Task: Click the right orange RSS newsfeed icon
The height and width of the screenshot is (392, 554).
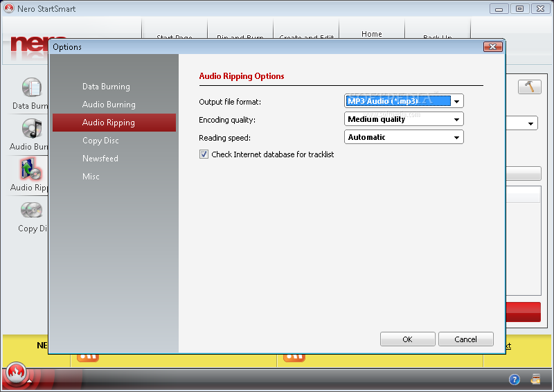Action: [294, 357]
